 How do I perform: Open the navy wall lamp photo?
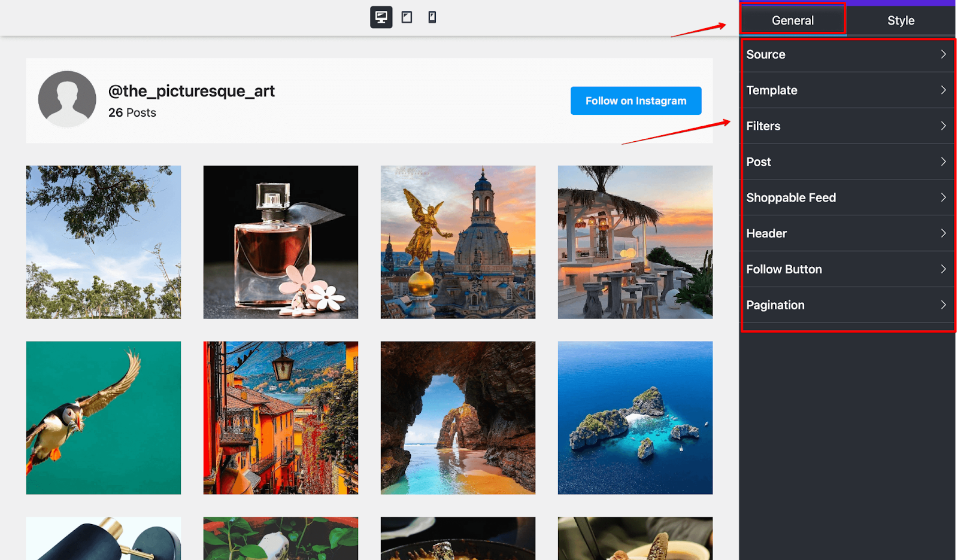104,538
